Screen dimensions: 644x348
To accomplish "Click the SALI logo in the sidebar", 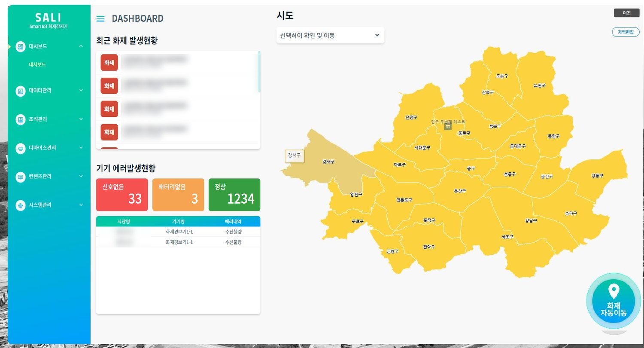I will click(x=48, y=17).
